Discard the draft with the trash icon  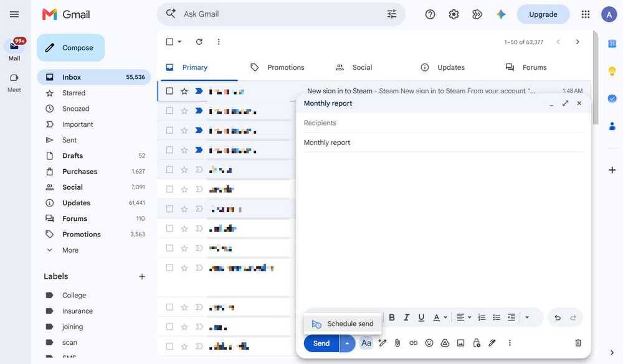[x=578, y=343]
